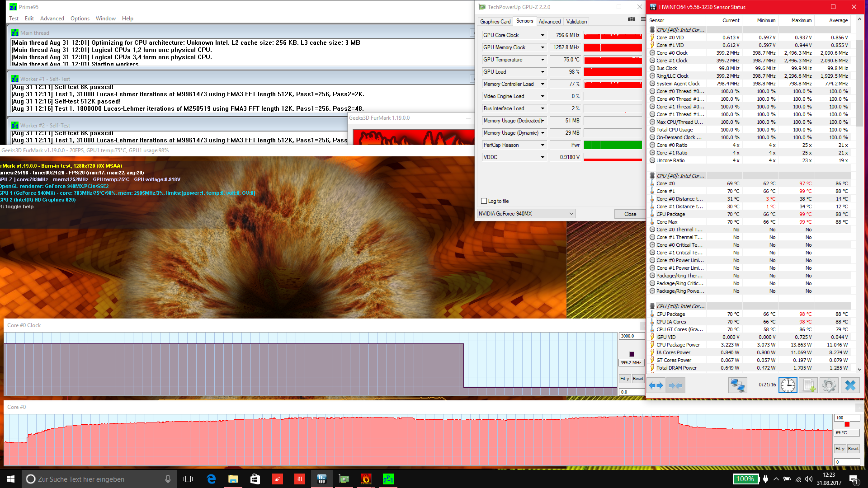Open Task View from the taskbar
This screenshot has height=488, width=868.
click(188, 479)
